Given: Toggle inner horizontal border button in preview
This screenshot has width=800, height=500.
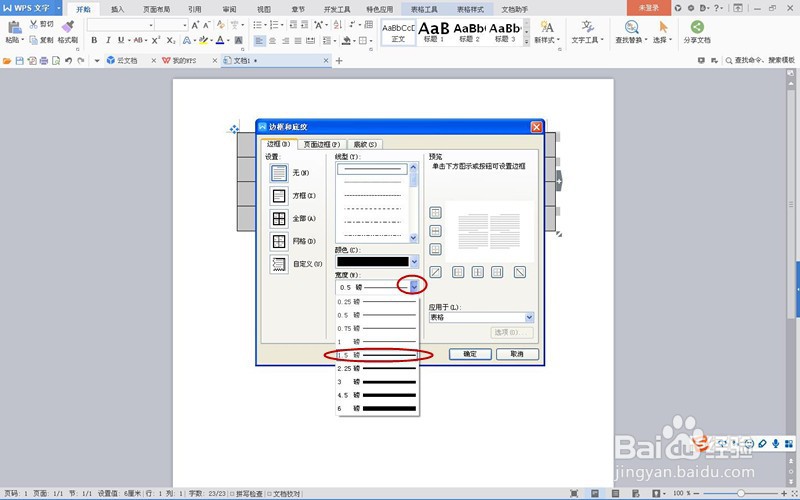Looking at the screenshot, I should tap(435, 231).
